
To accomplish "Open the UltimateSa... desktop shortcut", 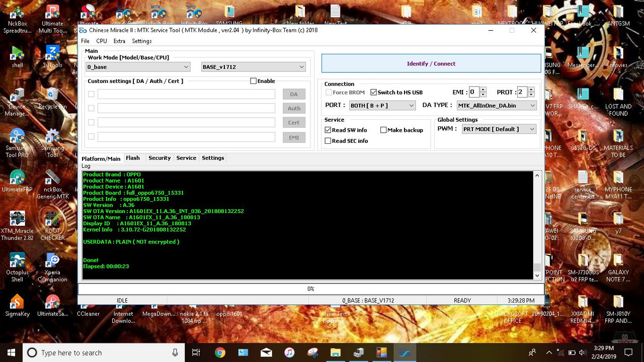I will (x=52, y=306).
